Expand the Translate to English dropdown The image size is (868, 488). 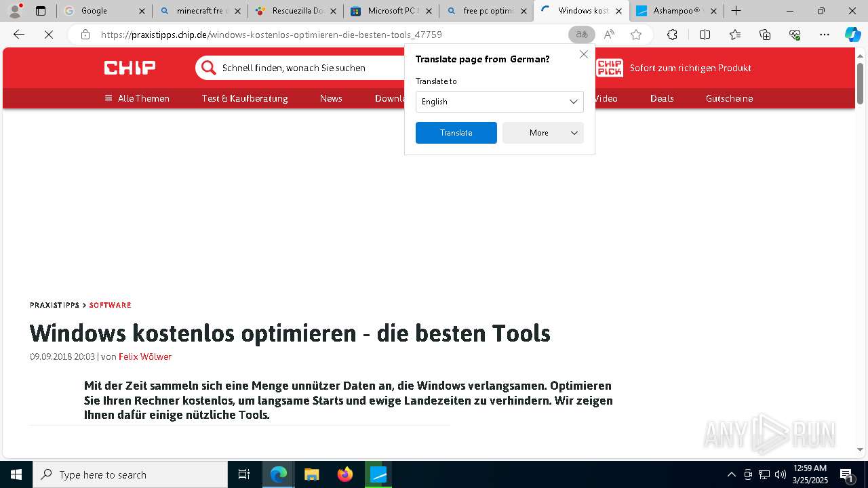point(500,102)
